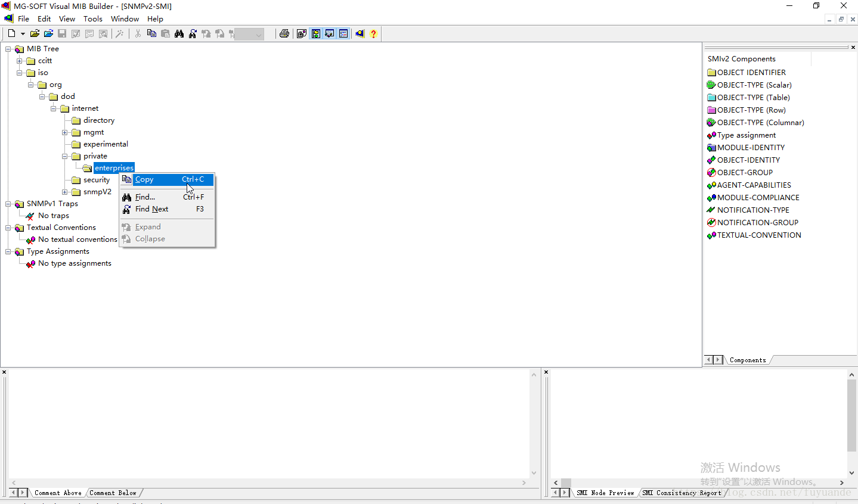
Task: Select TEXTUAL-CONVENTION component
Action: [x=759, y=235]
